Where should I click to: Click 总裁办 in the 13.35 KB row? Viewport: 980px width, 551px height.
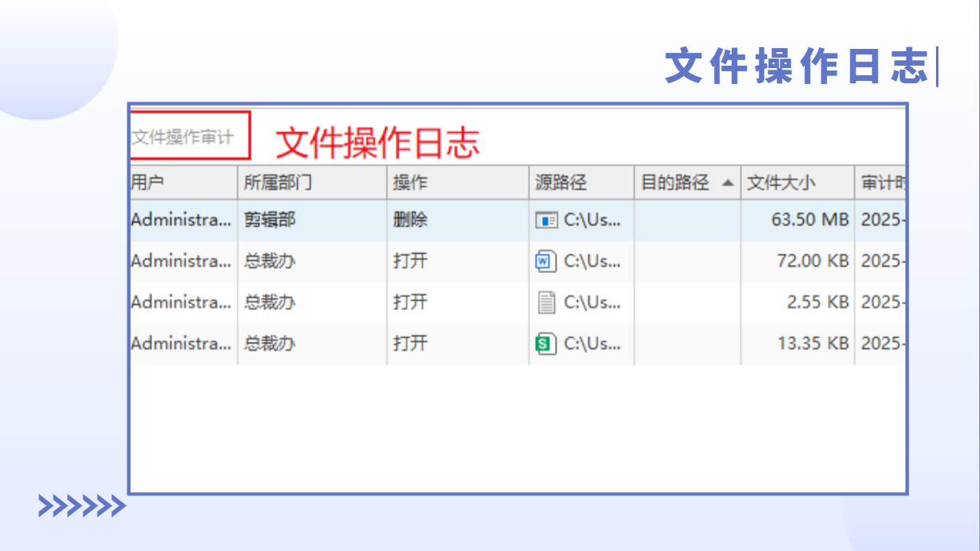(x=270, y=344)
